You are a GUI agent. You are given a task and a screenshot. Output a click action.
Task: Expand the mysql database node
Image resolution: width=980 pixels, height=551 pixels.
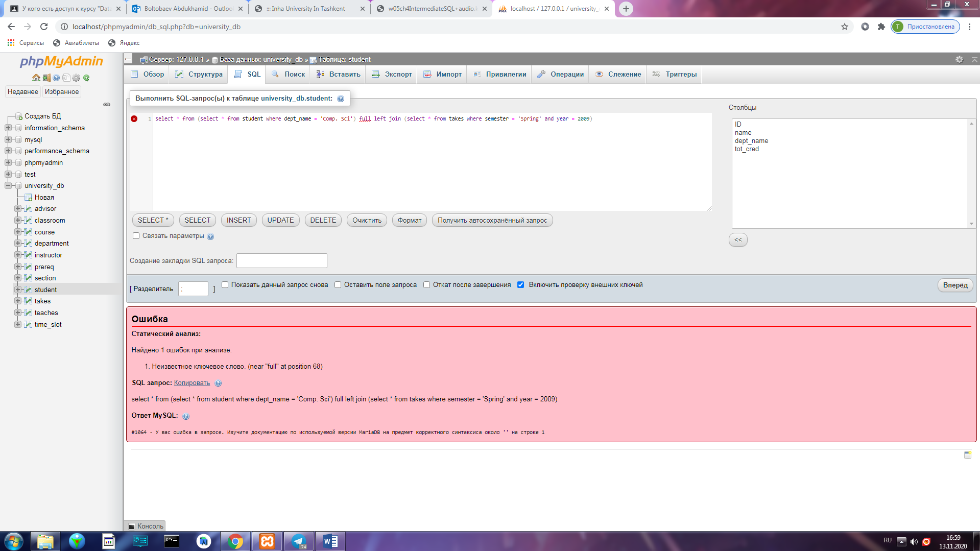point(8,139)
